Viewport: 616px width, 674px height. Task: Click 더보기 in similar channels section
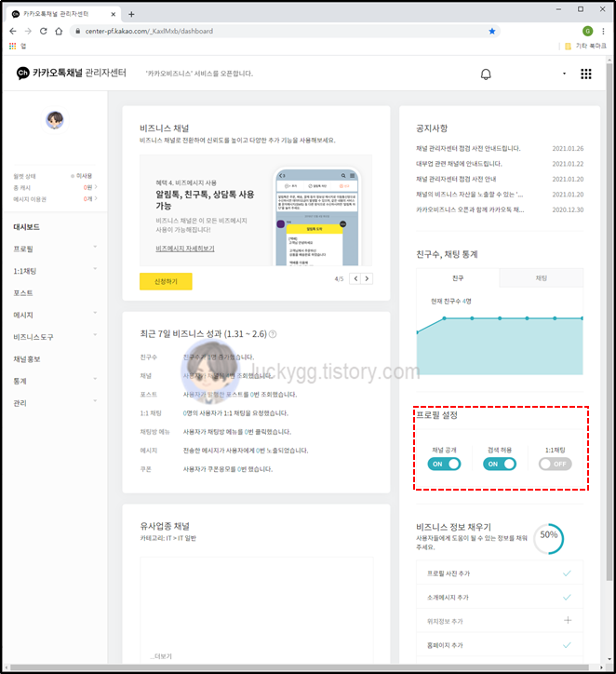[161, 656]
